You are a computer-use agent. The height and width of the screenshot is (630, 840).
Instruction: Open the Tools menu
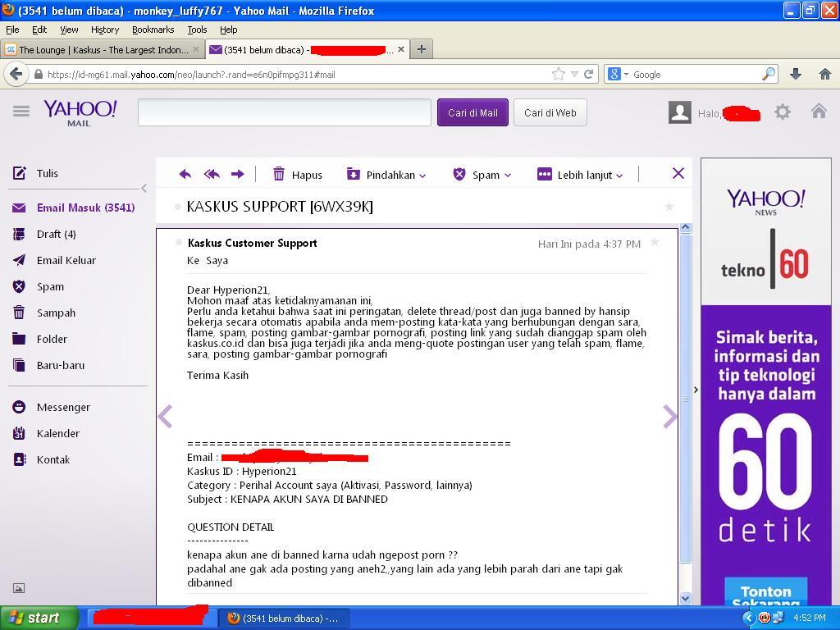pyautogui.click(x=197, y=30)
